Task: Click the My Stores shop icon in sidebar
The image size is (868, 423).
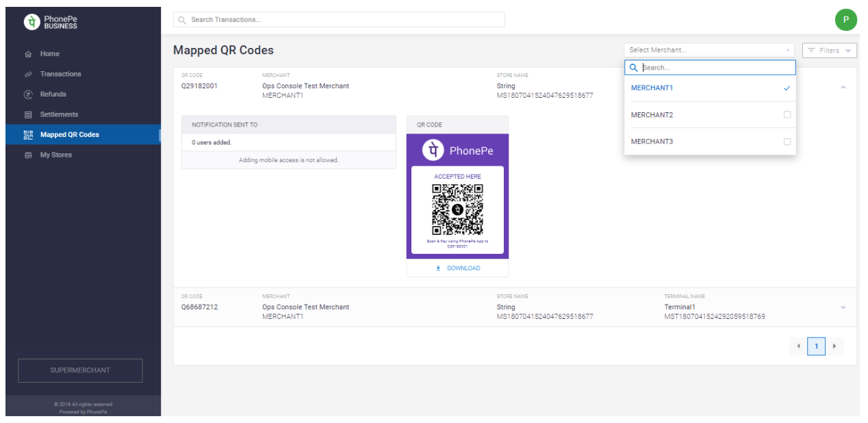Action: [28, 155]
